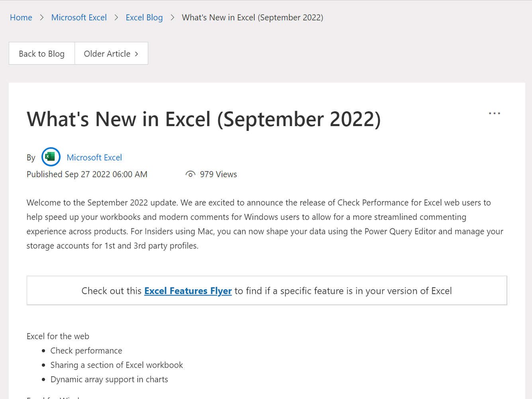Click the Older Article button

(x=111, y=53)
